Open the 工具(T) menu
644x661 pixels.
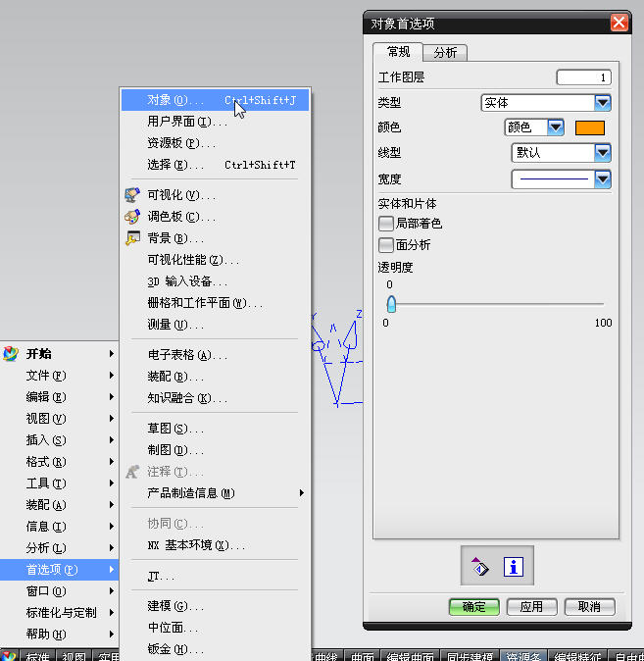click(x=59, y=483)
